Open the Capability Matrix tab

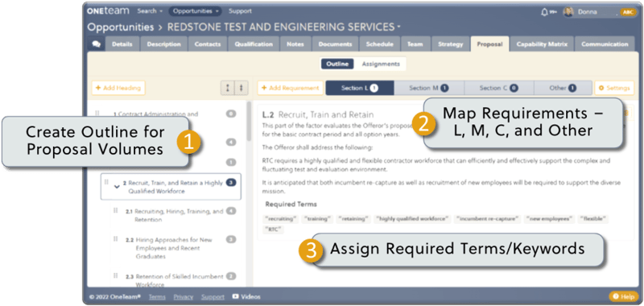(542, 44)
